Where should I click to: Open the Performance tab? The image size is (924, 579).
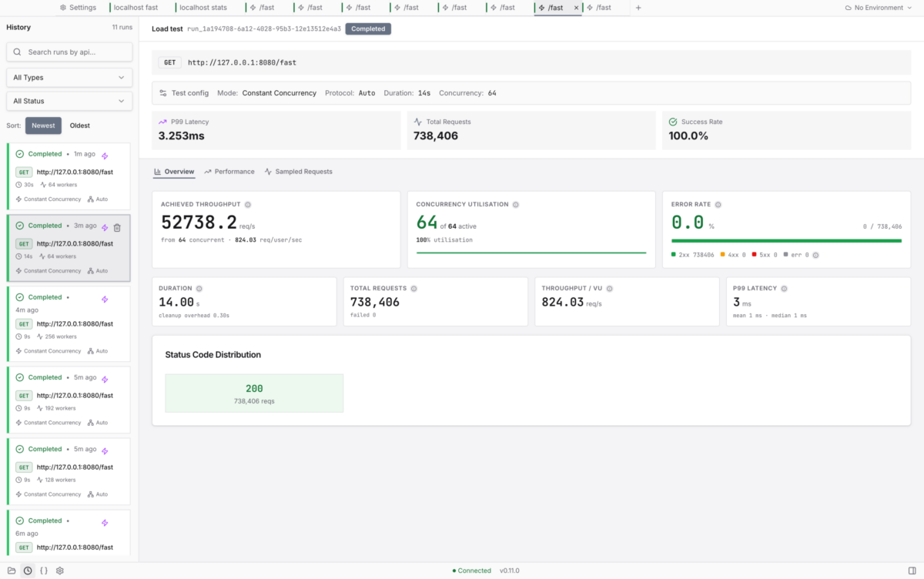[229, 172]
